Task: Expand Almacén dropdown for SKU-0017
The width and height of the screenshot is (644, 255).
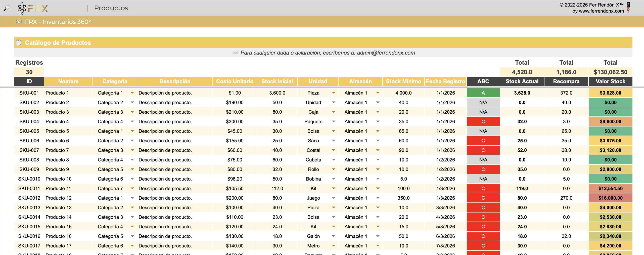Action: coord(378,246)
